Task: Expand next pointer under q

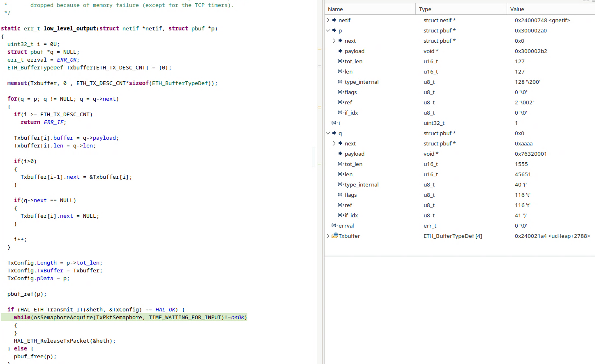Action: tap(334, 143)
